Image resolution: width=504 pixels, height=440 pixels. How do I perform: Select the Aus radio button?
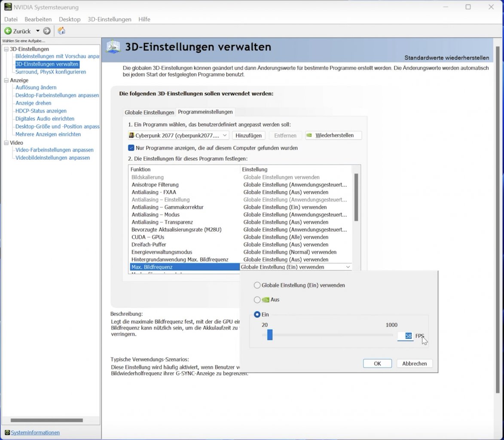(257, 300)
